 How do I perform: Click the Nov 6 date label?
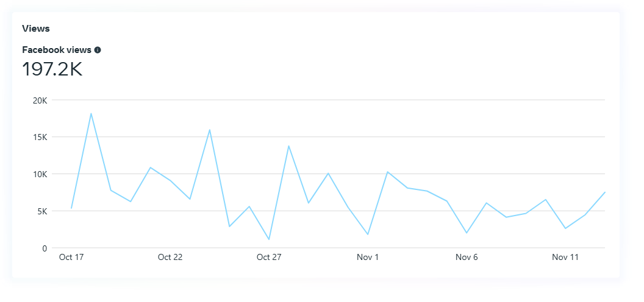click(467, 258)
